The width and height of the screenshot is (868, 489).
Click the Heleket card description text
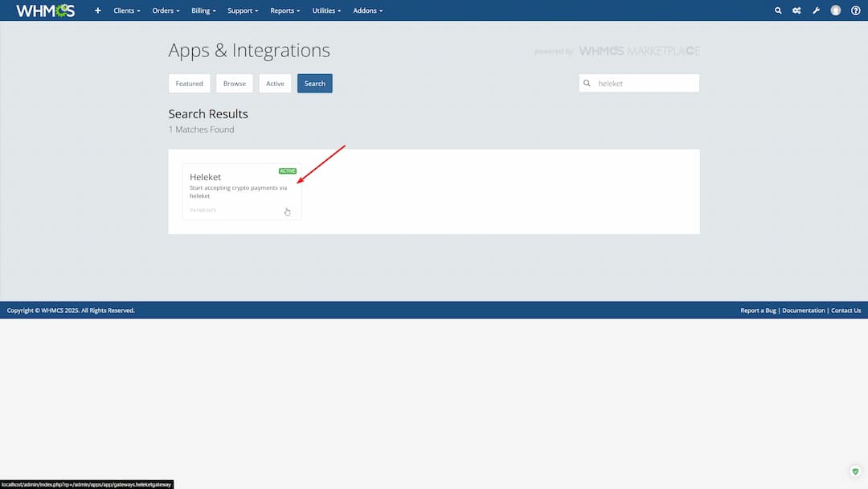click(238, 191)
